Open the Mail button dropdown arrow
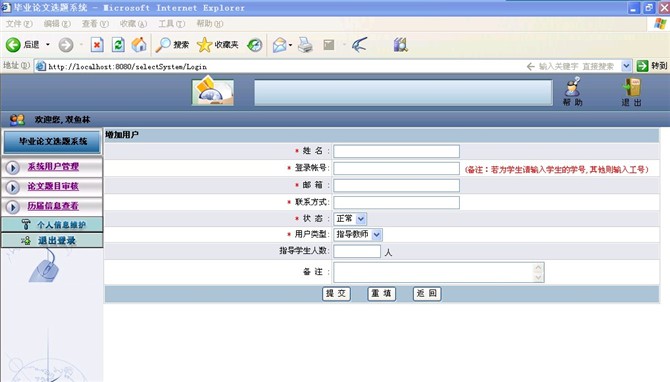The height and width of the screenshot is (382, 670). coord(291,45)
